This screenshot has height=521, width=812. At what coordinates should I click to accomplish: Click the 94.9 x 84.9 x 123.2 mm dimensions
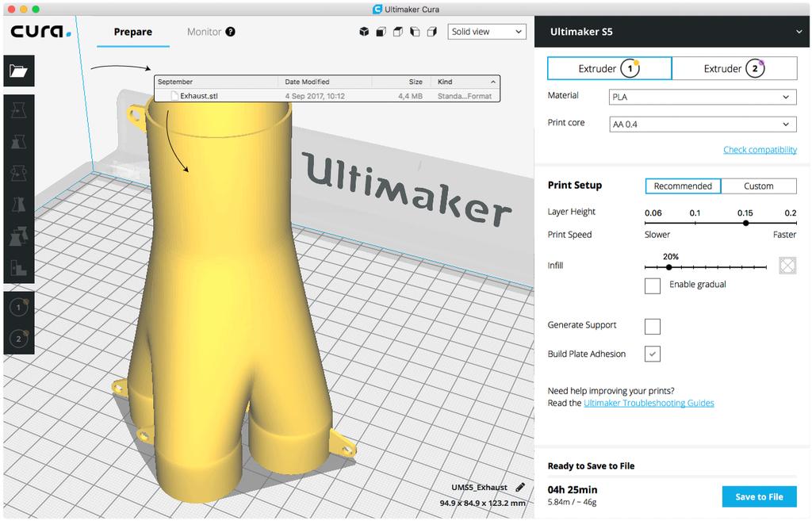(482, 503)
